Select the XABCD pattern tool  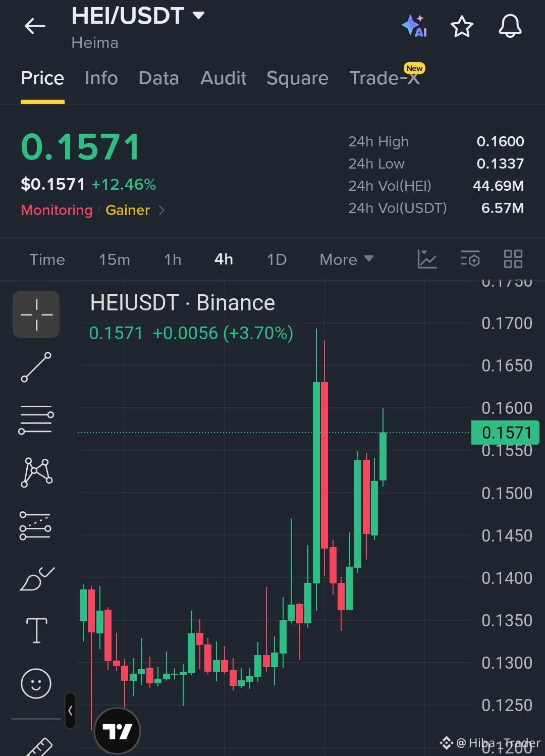(36, 472)
